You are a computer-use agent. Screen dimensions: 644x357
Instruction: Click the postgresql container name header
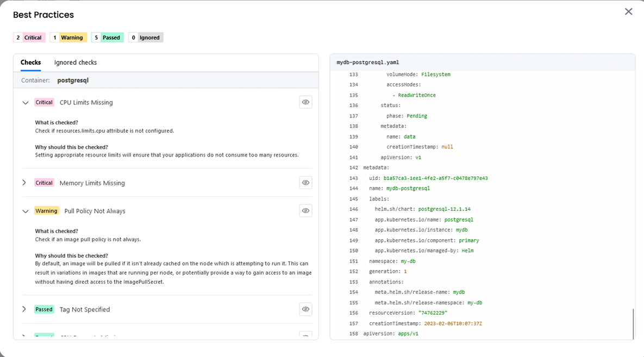(x=72, y=80)
